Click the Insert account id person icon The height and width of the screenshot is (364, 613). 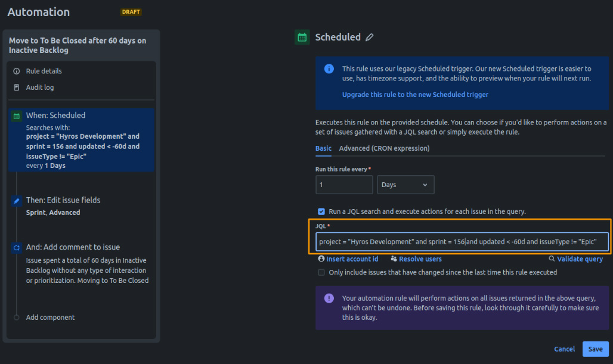pos(321,259)
